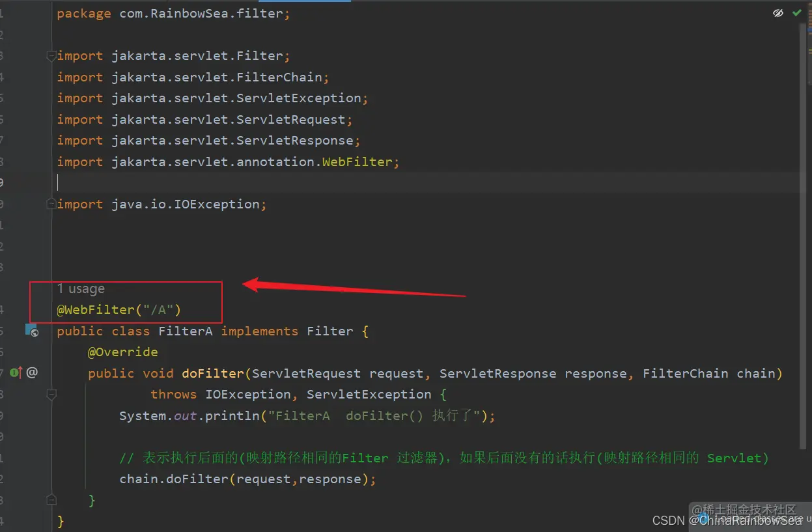Toggle Reader mode eye icon in editor corner

pos(777,13)
